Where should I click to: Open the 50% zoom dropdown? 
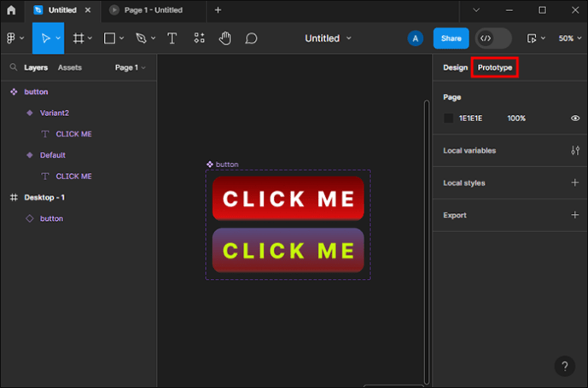click(x=569, y=38)
